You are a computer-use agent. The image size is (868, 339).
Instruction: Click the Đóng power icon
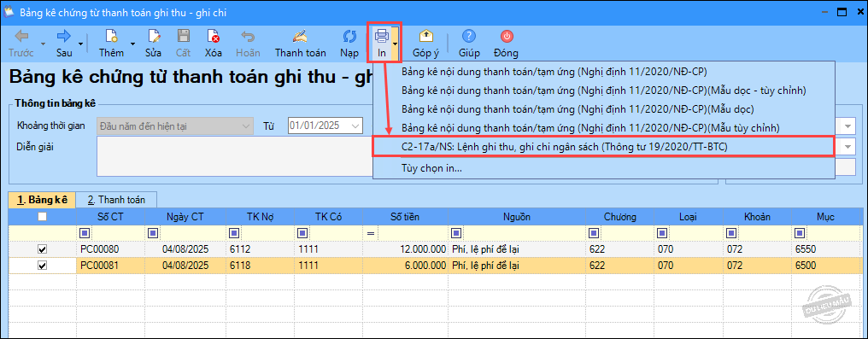coord(507,37)
